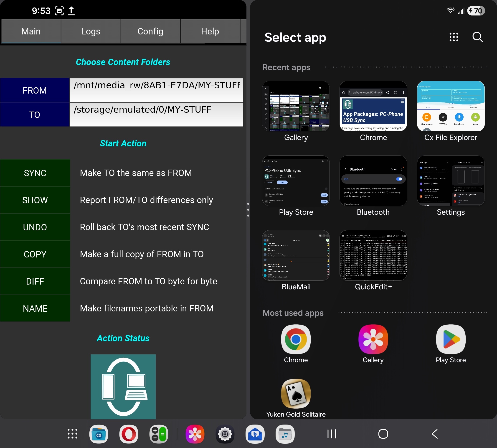Open the Calculator app from the taskbar
497x448 pixels.
[159, 434]
